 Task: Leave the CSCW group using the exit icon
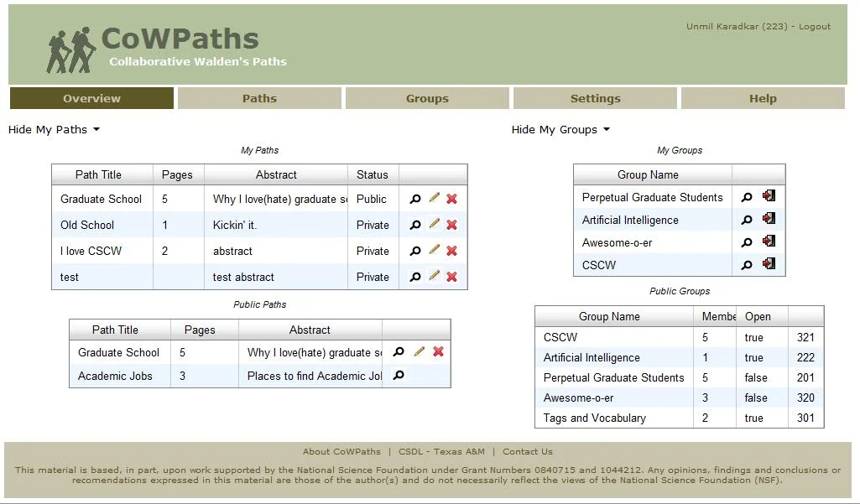click(768, 265)
